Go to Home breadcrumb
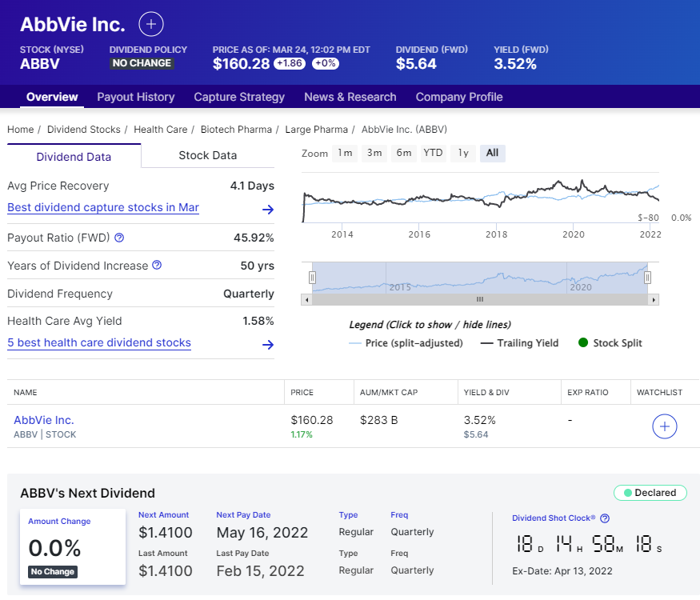The width and height of the screenshot is (700, 600). pyautogui.click(x=21, y=130)
